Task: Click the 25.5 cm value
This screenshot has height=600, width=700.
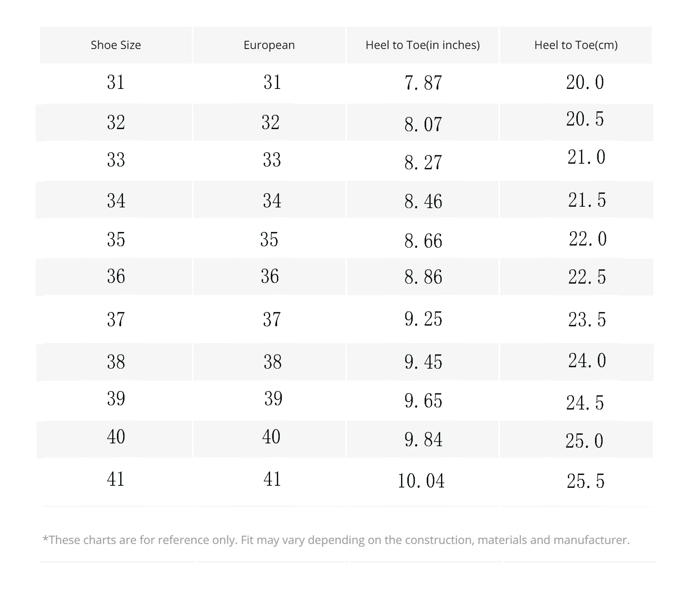Action: (x=585, y=481)
